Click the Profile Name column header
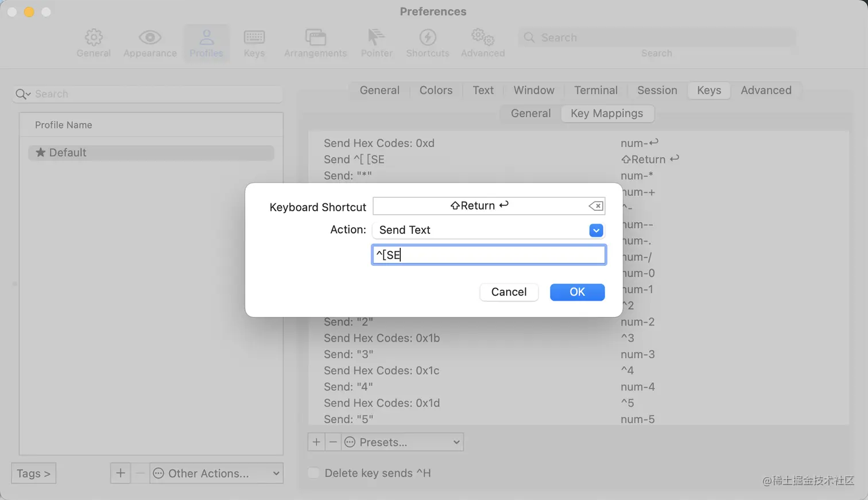This screenshot has height=500, width=868. 151,125
